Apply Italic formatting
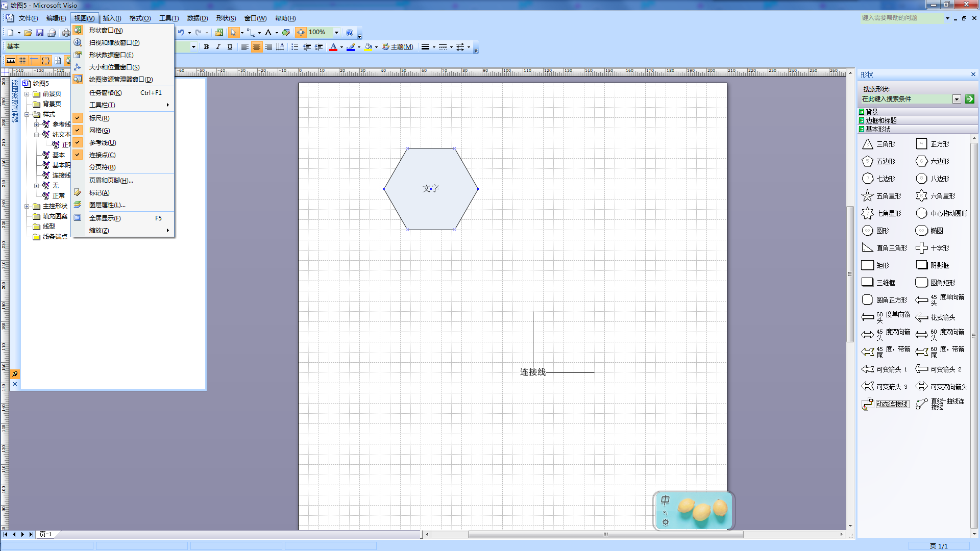980x551 pixels. tap(218, 47)
